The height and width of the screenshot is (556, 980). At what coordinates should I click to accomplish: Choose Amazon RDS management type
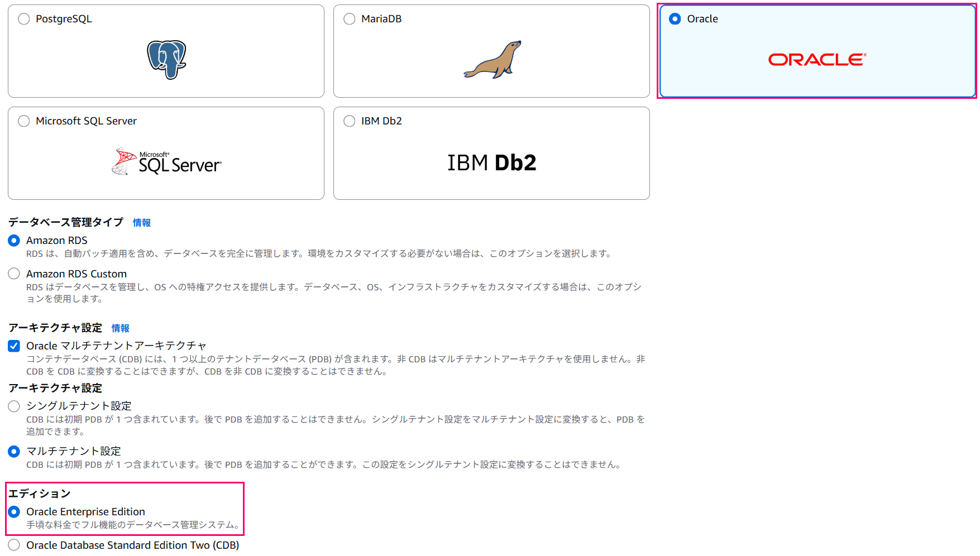(x=14, y=241)
